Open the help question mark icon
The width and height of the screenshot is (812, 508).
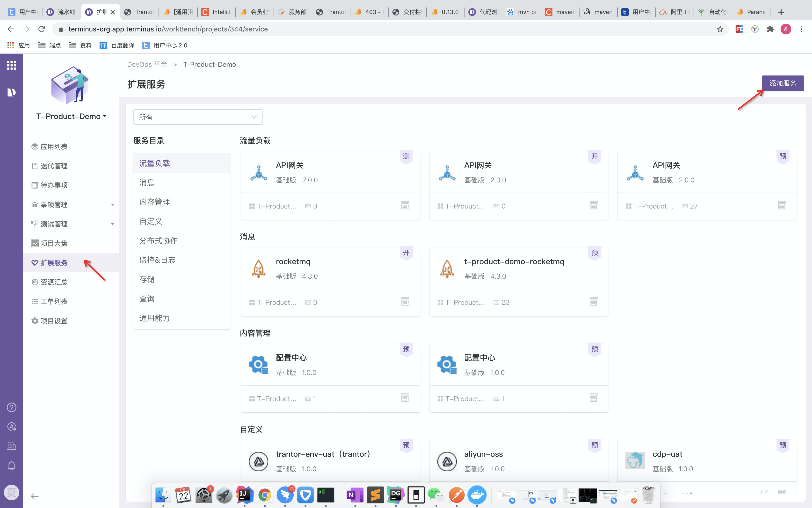(x=11, y=407)
